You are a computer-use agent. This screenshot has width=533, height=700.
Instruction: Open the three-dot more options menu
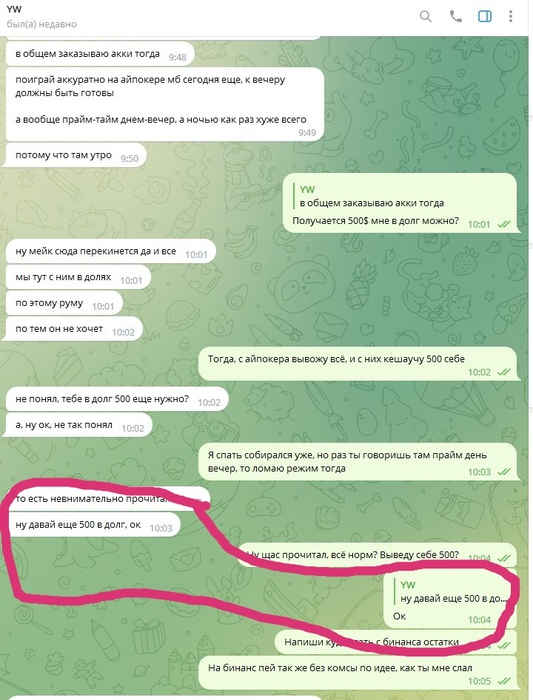pos(511,17)
